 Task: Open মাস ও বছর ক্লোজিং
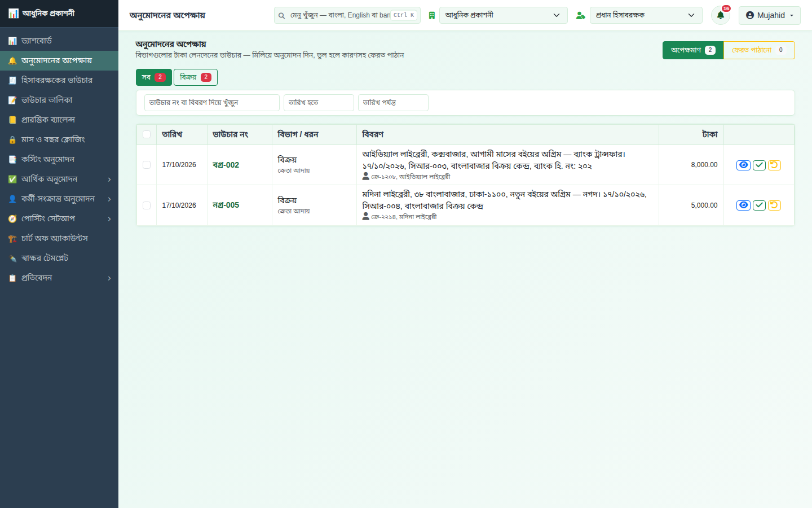click(59, 139)
